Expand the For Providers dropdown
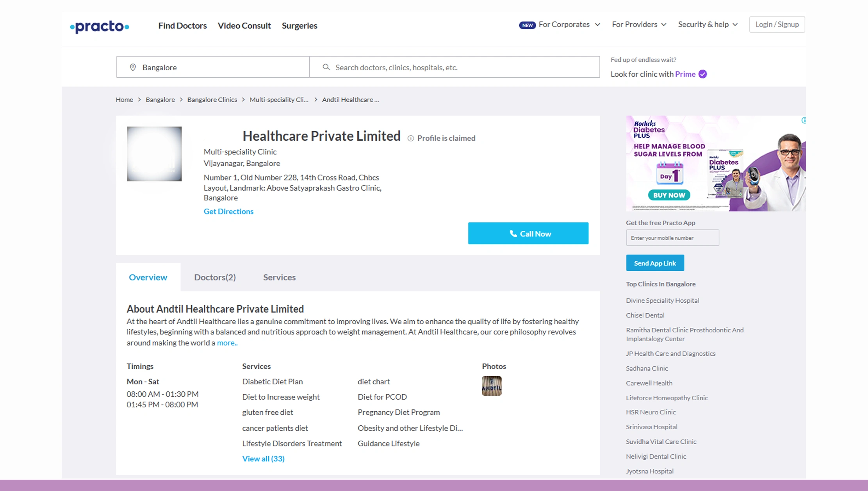 665,24
